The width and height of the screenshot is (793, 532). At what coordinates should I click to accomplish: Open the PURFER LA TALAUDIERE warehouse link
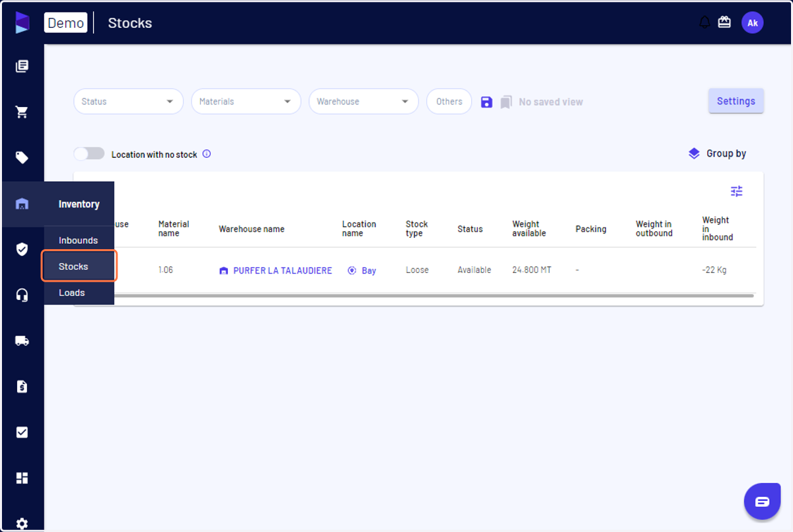click(x=283, y=270)
